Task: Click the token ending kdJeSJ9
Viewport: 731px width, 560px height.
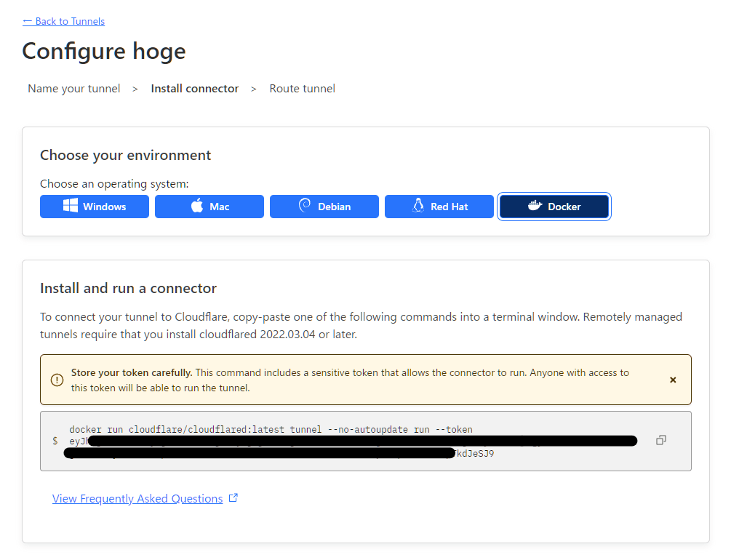Action: [475, 454]
